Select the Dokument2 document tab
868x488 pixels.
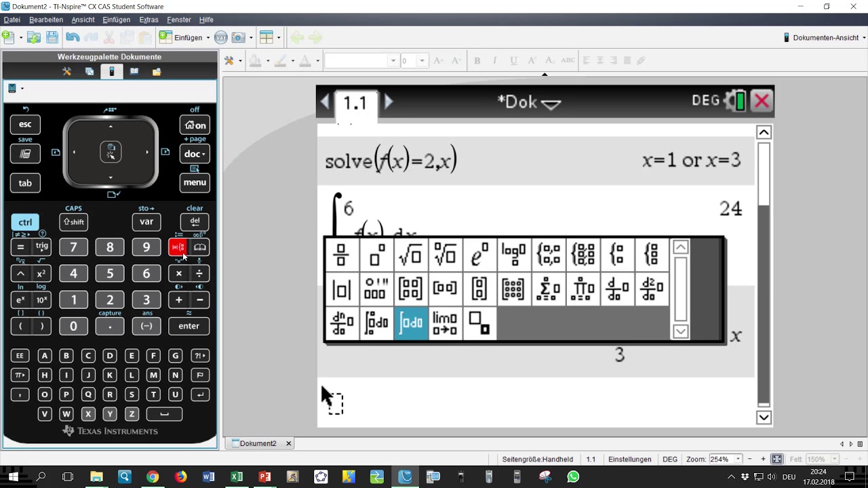(258, 443)
